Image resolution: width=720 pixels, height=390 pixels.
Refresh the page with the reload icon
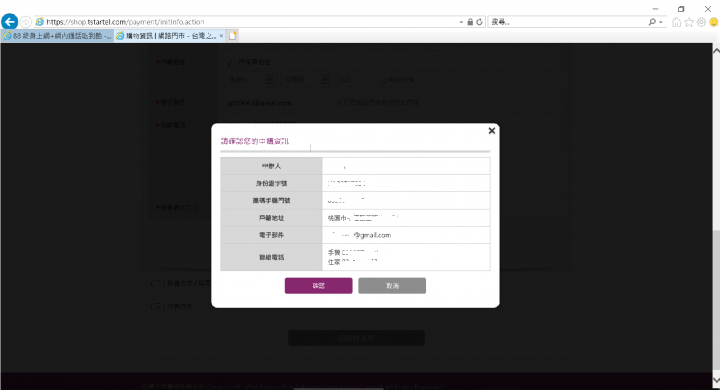pyautogui.click(x=479, y=22)
